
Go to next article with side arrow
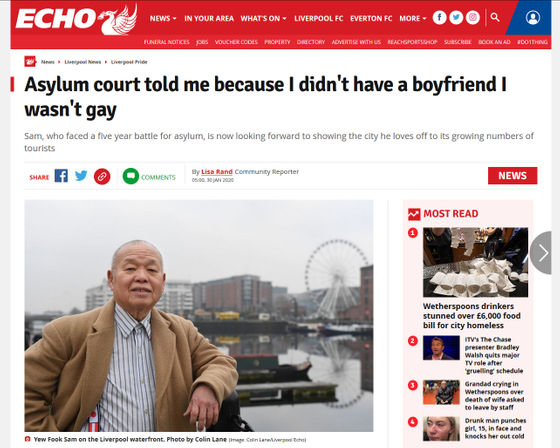pos(542,253)
